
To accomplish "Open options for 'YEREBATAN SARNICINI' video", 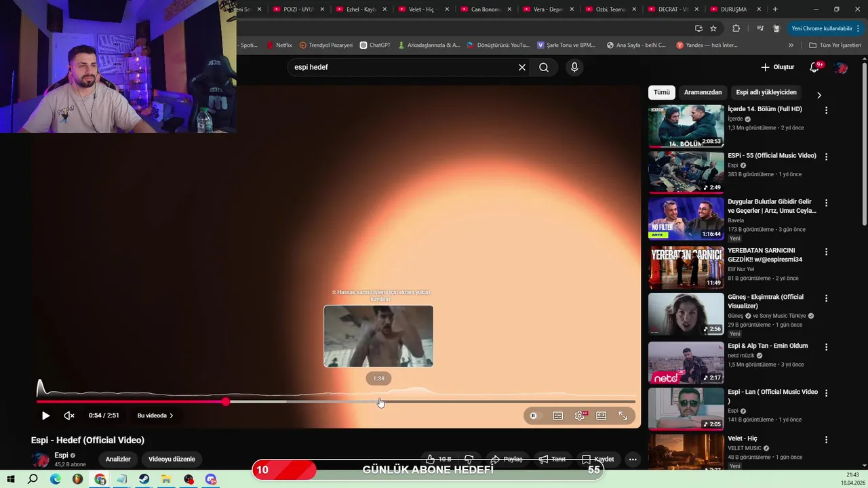I will [826, 251].
